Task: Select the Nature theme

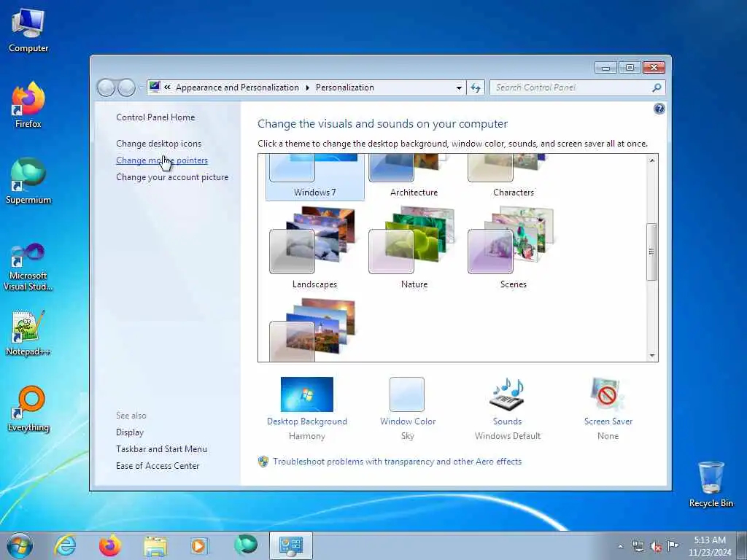Action: [x=414, y=248]
